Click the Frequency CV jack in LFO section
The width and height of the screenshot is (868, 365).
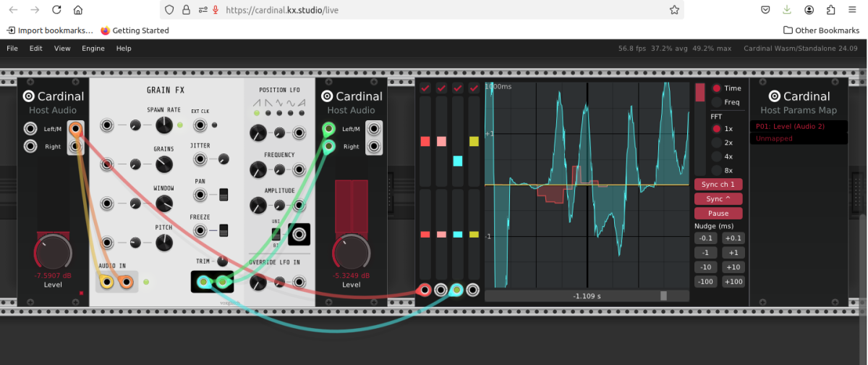(299, 170)
